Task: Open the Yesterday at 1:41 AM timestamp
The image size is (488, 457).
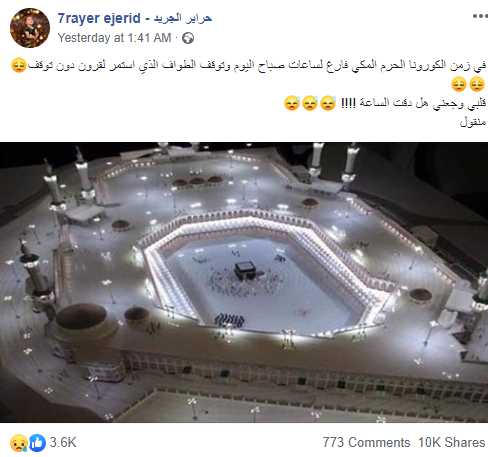Action: 114,38
